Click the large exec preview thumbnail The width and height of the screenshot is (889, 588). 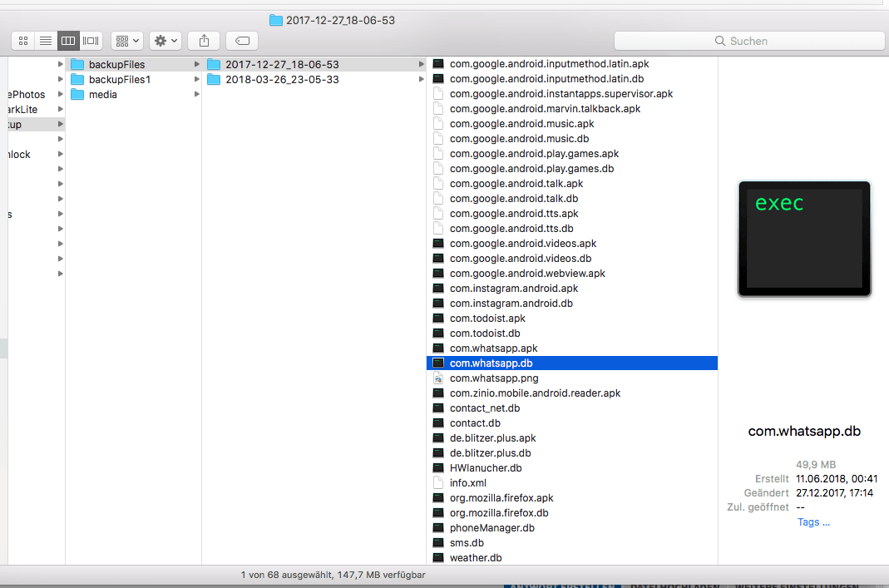click(x=804, y=239)
